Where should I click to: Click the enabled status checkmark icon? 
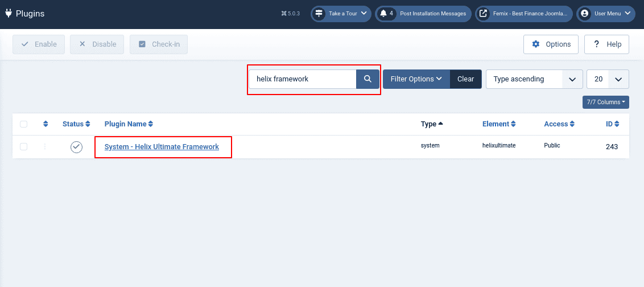(x=76, y=147)
